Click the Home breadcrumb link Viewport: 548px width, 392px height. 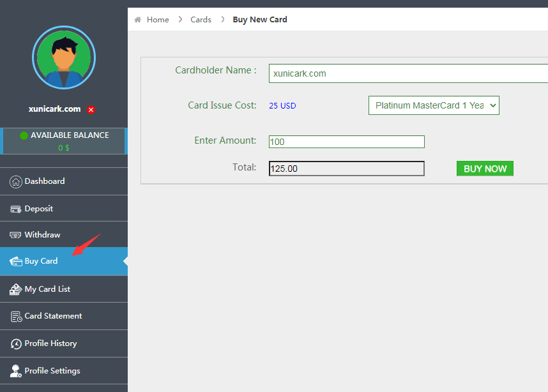pos(158,20)
